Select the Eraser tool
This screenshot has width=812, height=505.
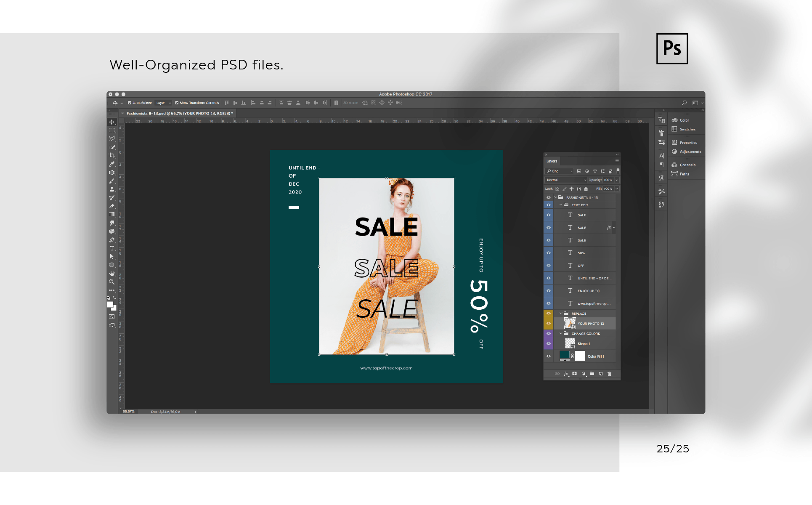click(112, 206)
